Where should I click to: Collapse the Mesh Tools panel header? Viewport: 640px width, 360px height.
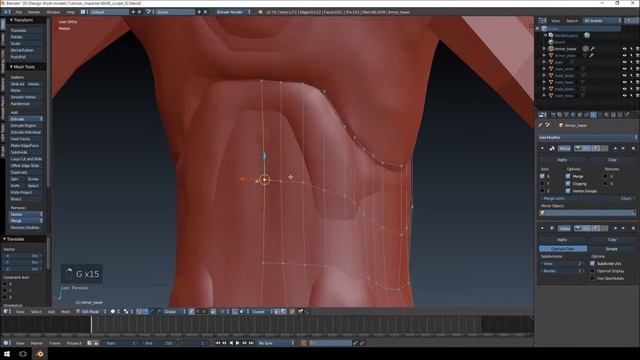(x=25, y=67)
